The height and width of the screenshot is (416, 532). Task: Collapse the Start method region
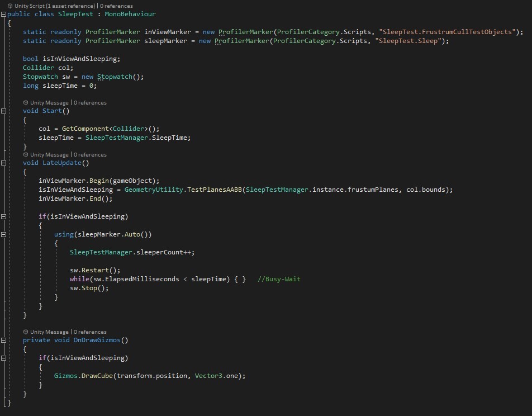pos(3,111)
